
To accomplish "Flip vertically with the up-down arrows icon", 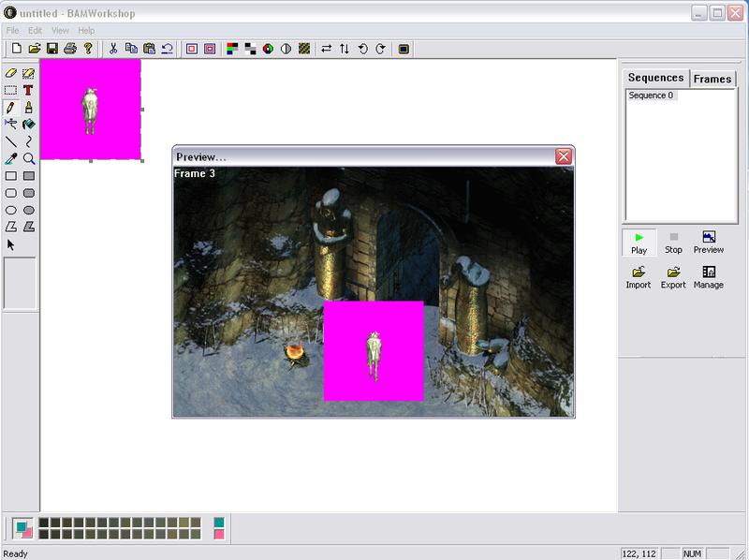I will [345, 49].
